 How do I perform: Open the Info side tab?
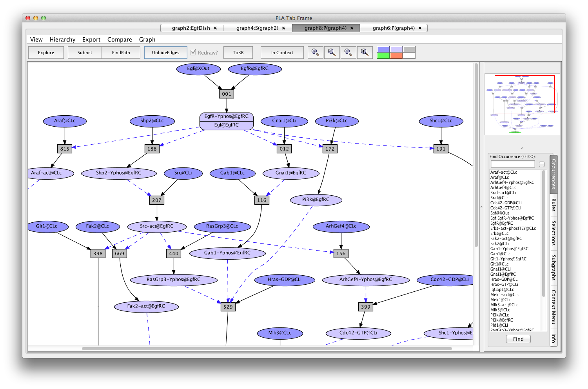click(554, 338)
